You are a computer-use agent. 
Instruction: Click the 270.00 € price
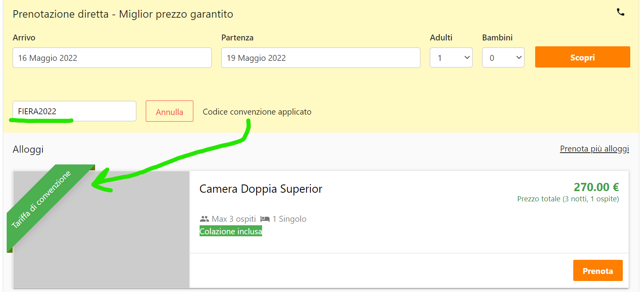(596, 187)
